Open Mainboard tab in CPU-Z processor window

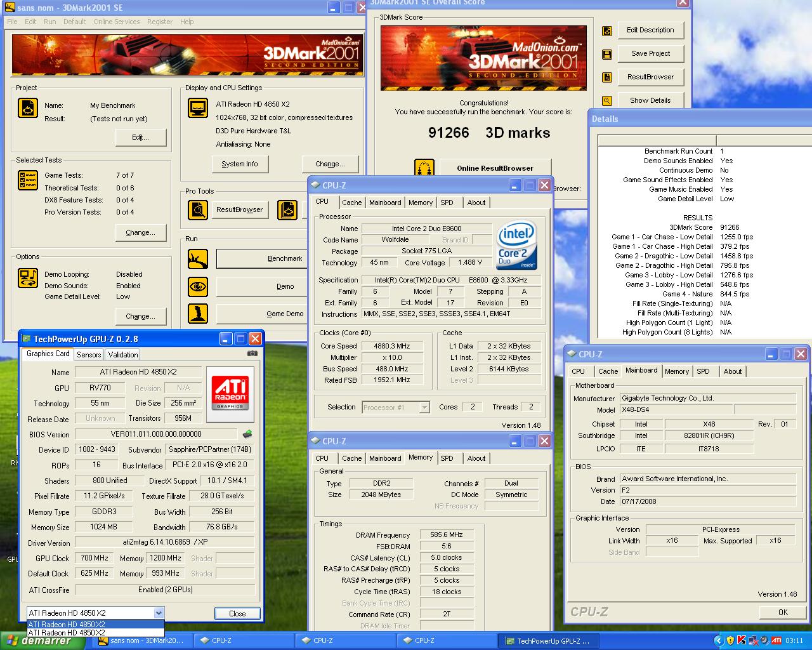click(x=385, y=202)
